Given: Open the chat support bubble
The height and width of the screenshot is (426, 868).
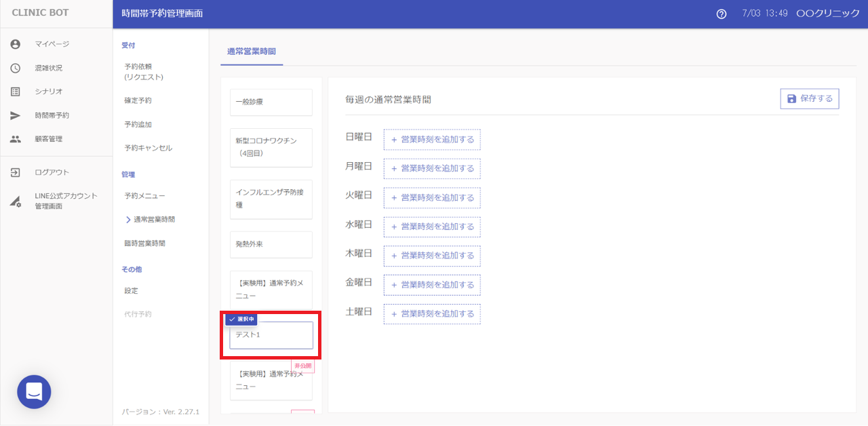Looking at the screenshot, I should click(34, 391).
